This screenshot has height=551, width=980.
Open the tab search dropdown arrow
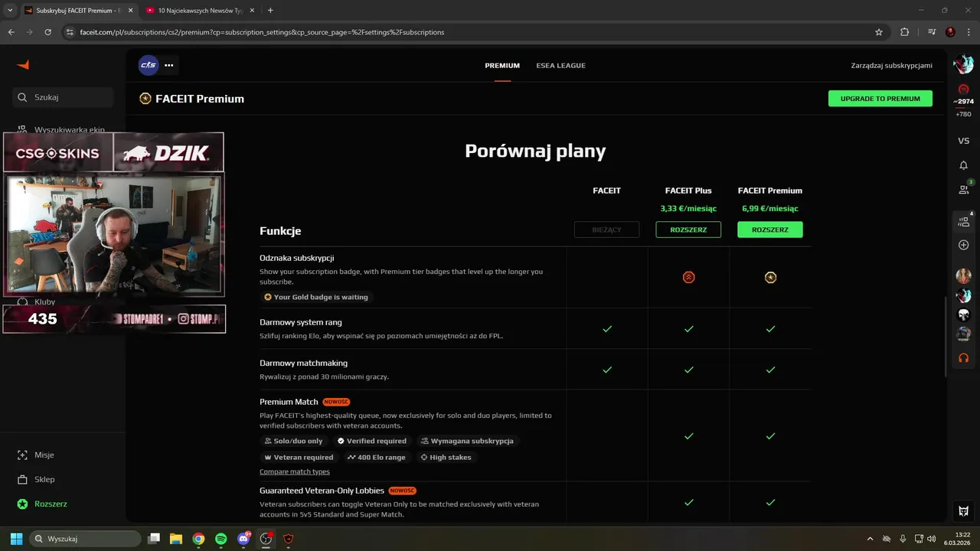click(x=10, y=11)
